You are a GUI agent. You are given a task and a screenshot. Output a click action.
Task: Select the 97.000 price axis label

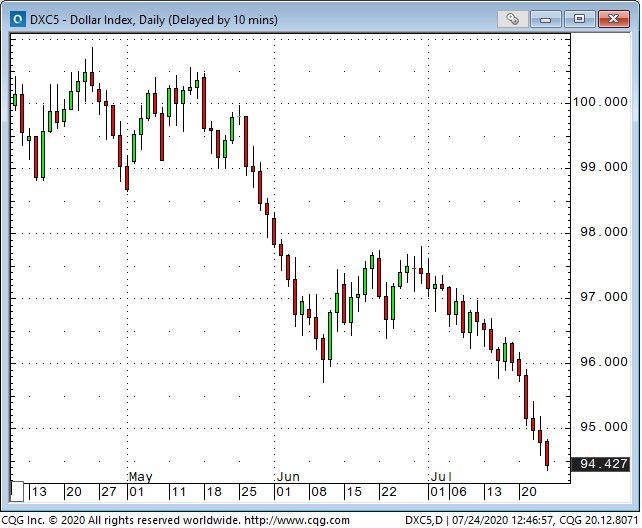tap(604, 297)
